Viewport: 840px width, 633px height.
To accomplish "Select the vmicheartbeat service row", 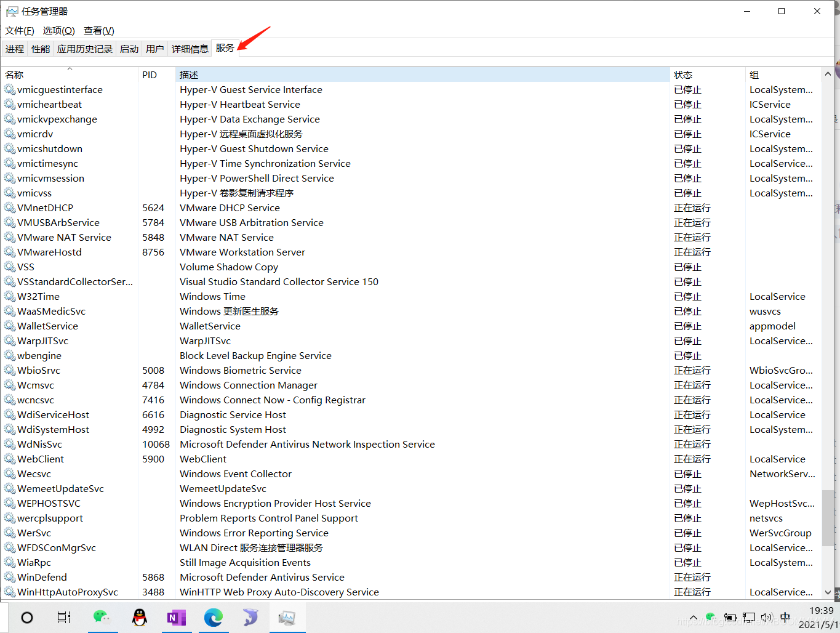I will (411, 104).
